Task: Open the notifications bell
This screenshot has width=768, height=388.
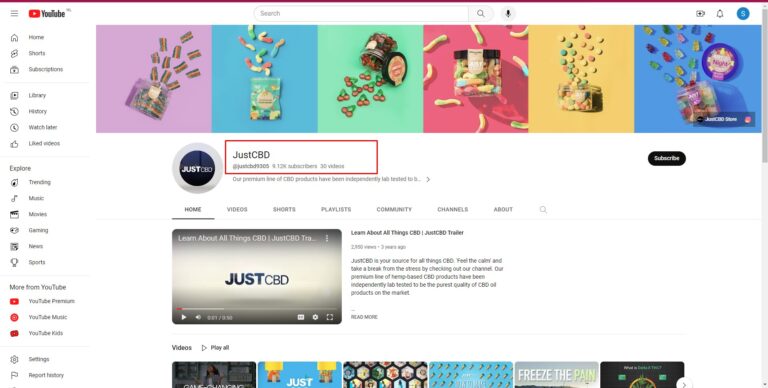Action: click(720, 14)
